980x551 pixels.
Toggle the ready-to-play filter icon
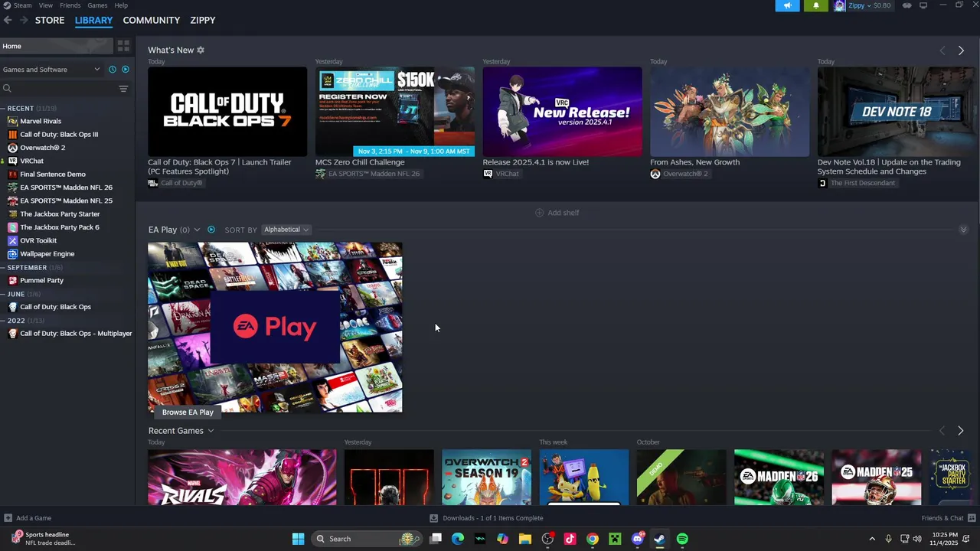coord(126,70)
